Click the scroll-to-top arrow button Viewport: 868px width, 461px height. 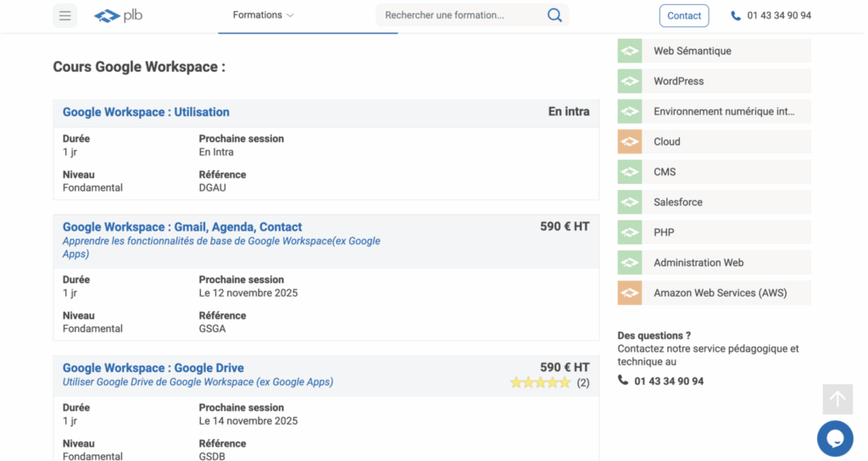tap(837, 399)
